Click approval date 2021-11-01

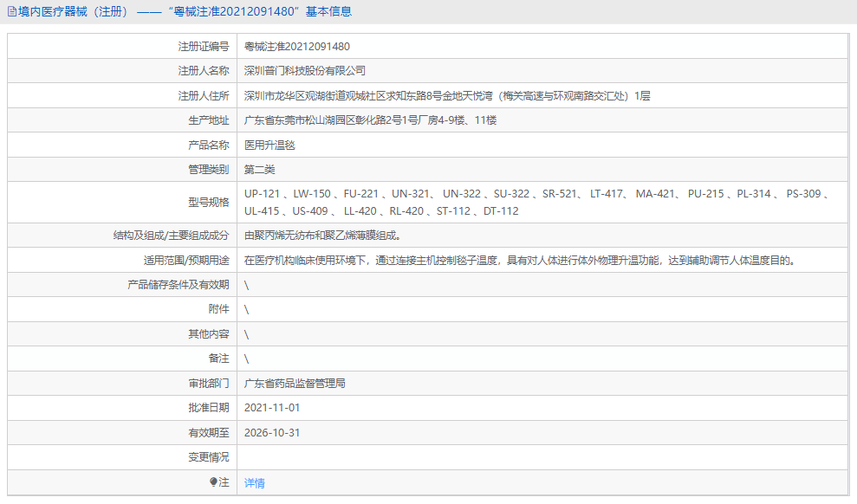click(271, 408)
